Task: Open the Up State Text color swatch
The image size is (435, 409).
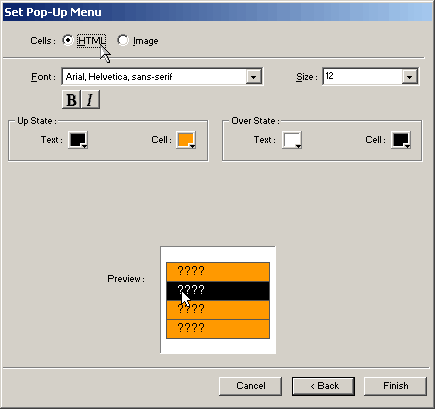Action: pyautogui.click(x=78, y=140)
